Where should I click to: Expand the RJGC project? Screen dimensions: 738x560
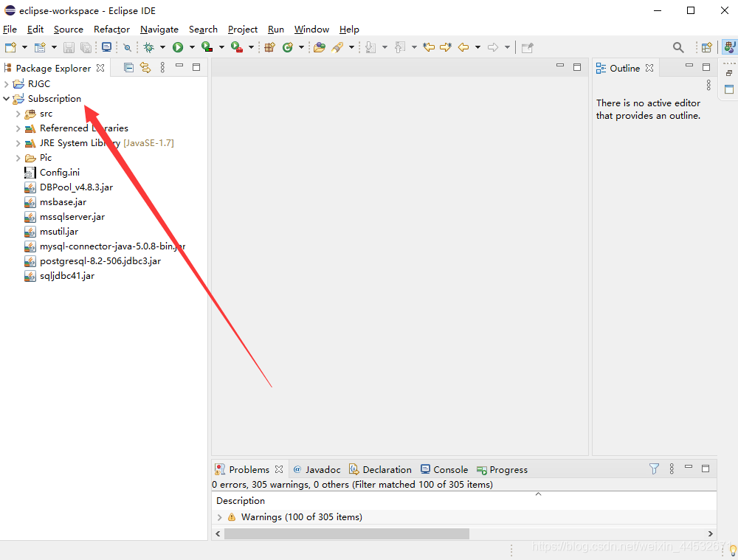[6, 84]
